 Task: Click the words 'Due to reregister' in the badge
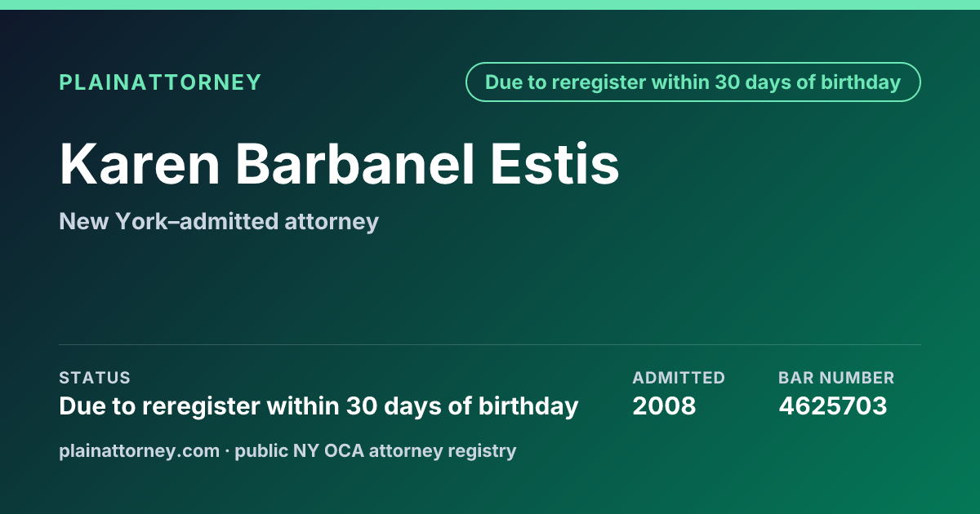pos(557,82)
